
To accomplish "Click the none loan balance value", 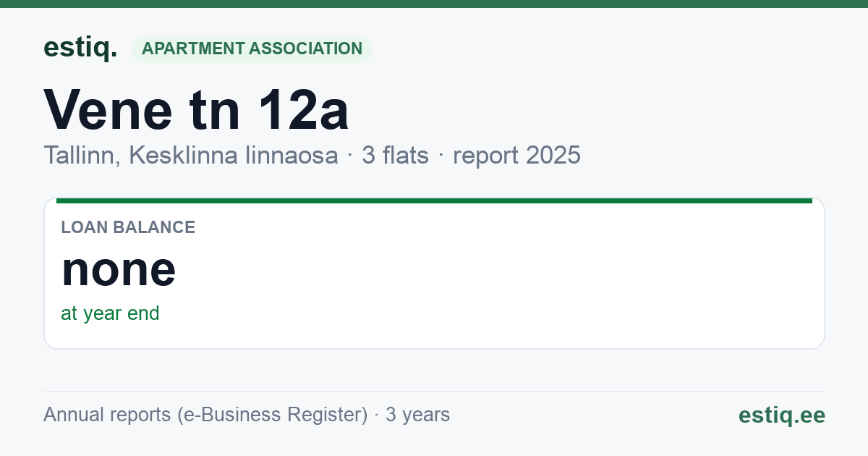I will click(x=119, y=269).
